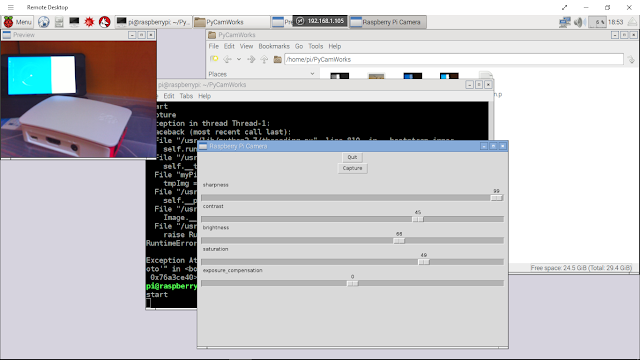Click the network status tray icon
The height and width of the screenshot is (360, 640).
pos(565,22)
